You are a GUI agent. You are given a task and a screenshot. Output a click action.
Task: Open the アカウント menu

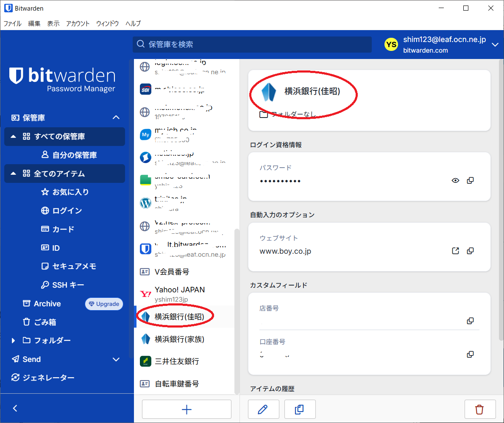pyautogui.click(x=78, y=24)
